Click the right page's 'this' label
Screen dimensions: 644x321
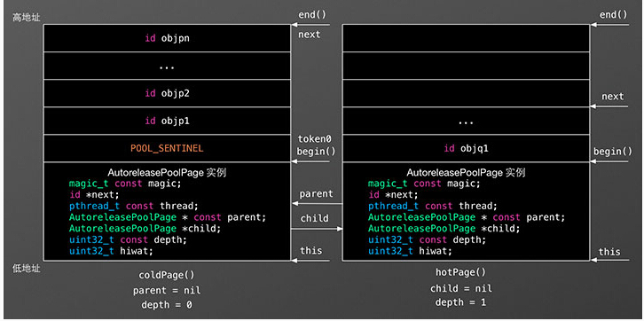[x=609, y=252]
